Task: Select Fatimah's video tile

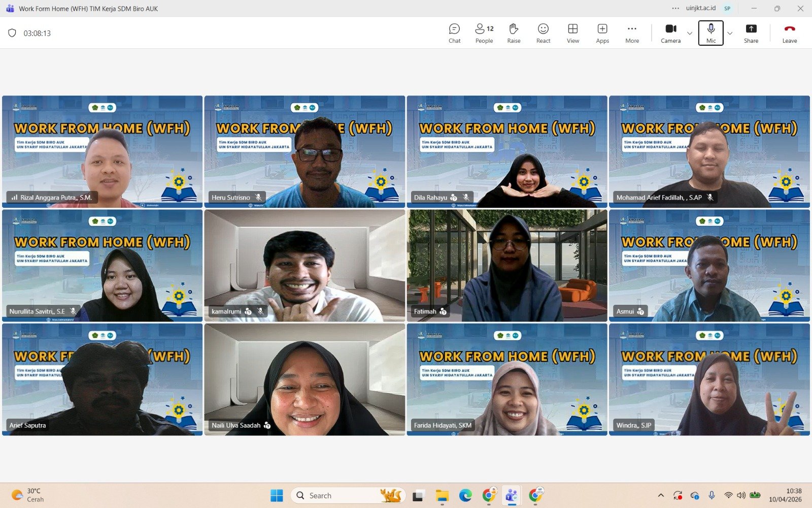Action: point(506,265)
